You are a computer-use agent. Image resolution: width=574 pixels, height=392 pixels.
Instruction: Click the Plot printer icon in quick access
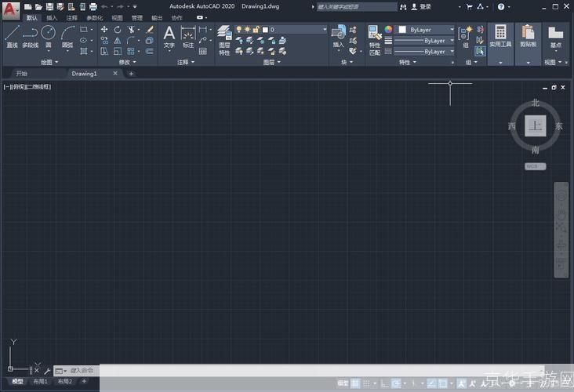pyautogui.click(x=93, y=6)
